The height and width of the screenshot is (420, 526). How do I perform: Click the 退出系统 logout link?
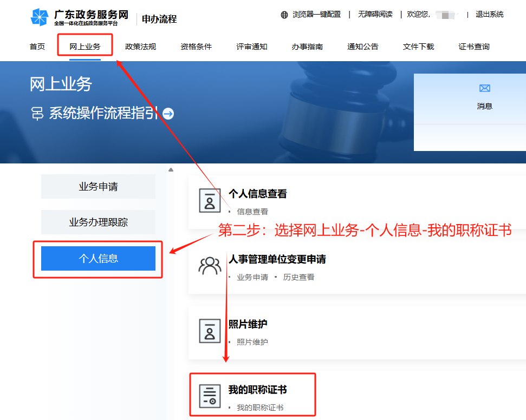490,15
